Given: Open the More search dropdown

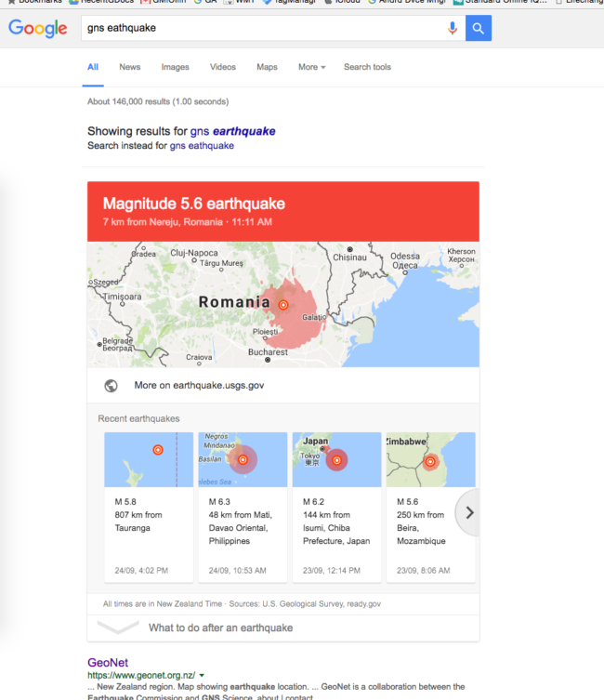Looking at the screenshot, I should click(312, 67).
